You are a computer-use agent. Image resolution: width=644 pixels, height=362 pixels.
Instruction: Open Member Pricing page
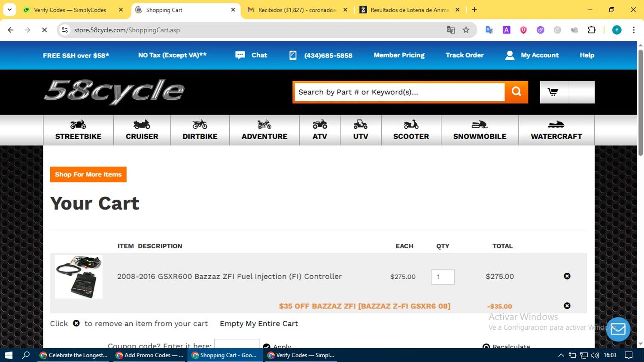coord(399,55)
